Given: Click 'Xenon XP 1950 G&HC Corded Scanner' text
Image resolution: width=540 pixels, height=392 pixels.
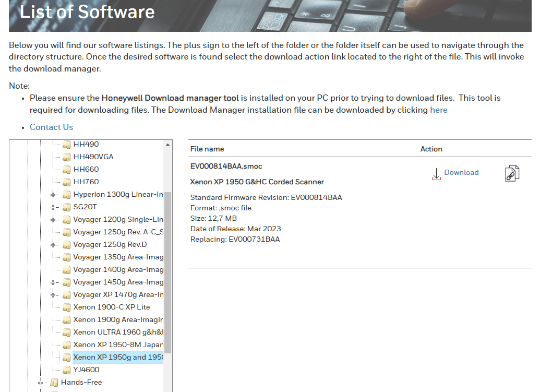Looking at the screenshot, I should point(257,182).
